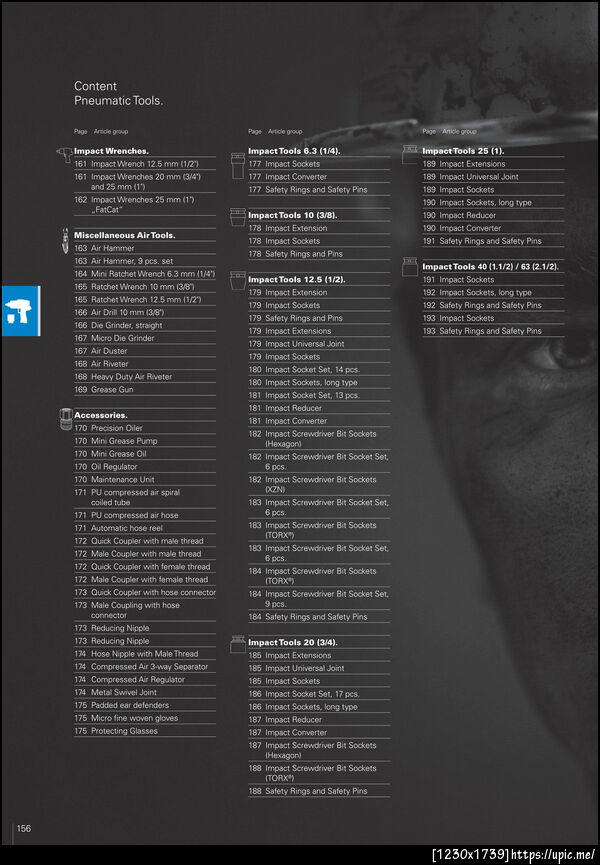Select 164 Mini Ratchet Wrench 6.3 mm
Image resolution: width=600 pixels, height=865 pixels.
point(145,274)
